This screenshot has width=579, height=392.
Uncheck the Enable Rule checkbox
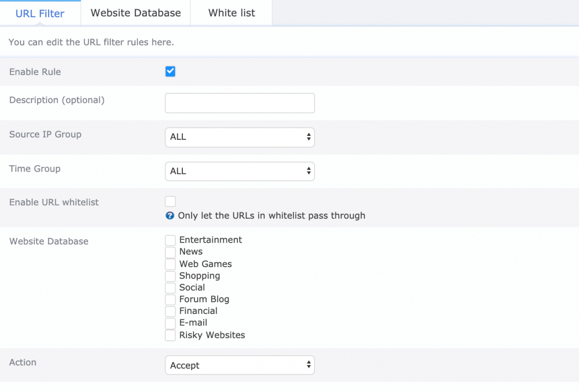click(170, 72)
